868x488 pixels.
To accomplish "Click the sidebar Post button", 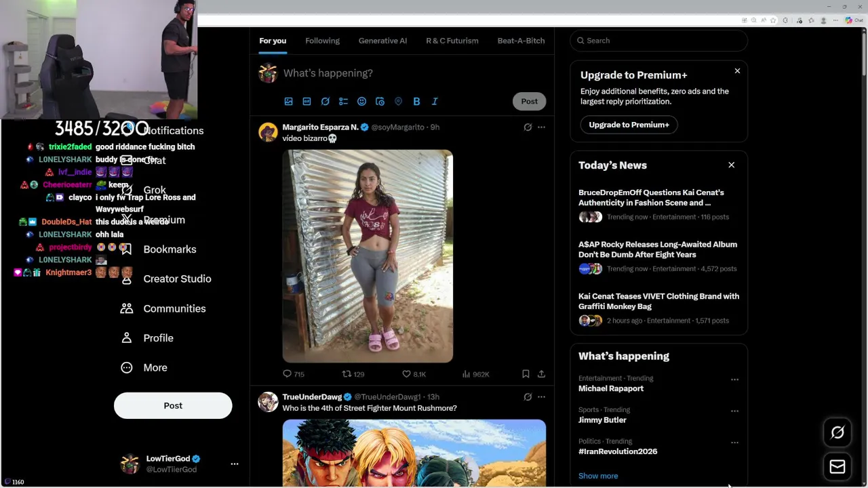I will [173, 406].
